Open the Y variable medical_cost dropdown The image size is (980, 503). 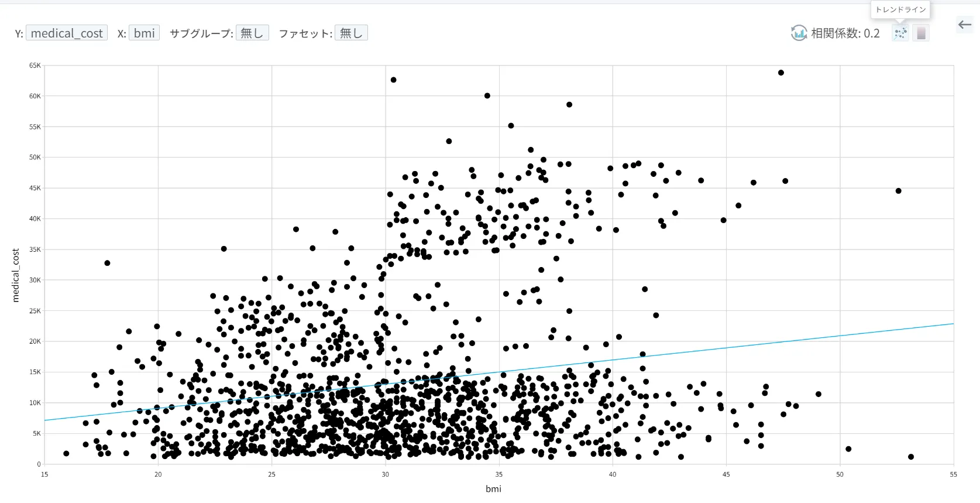pos(67,33)
